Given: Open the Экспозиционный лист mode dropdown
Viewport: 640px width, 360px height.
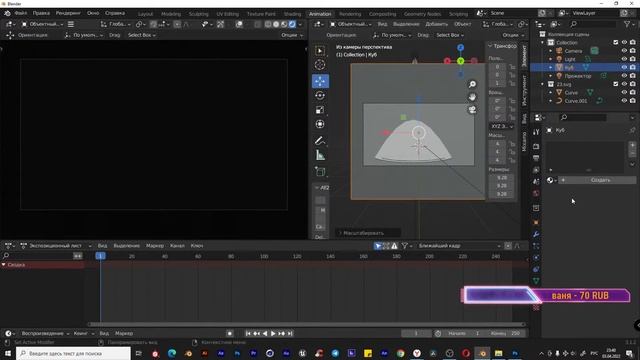Looking at the screenshot, I should pyautogui.click(x=56, y=246).
